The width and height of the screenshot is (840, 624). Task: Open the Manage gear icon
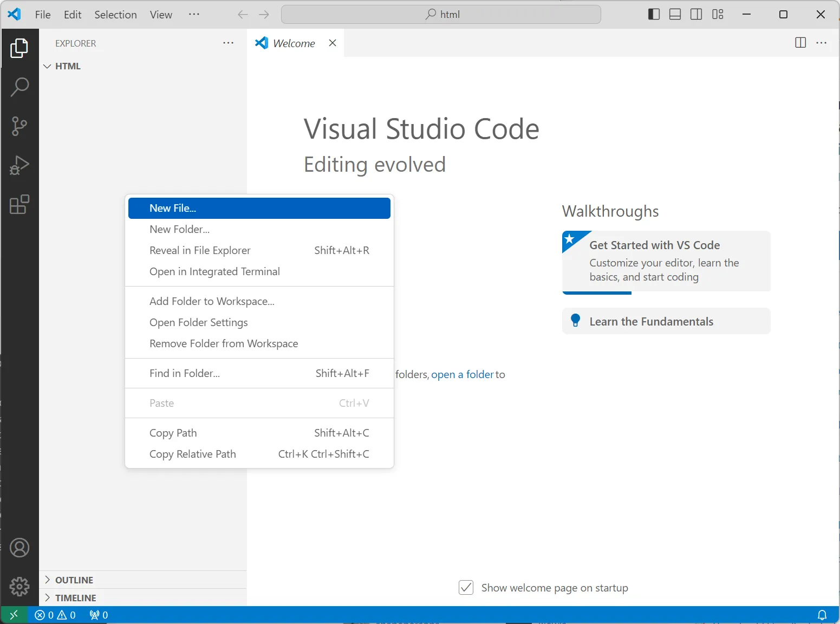(19, 586)
